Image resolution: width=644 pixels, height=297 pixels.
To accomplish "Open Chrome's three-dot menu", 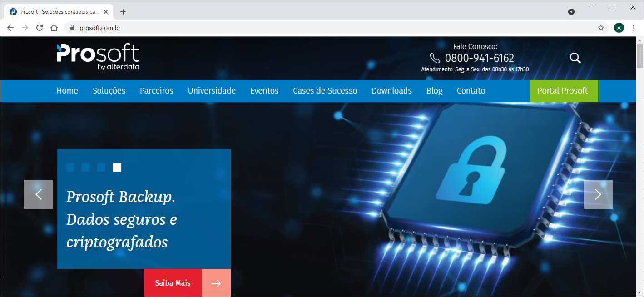I will (634, 28).
